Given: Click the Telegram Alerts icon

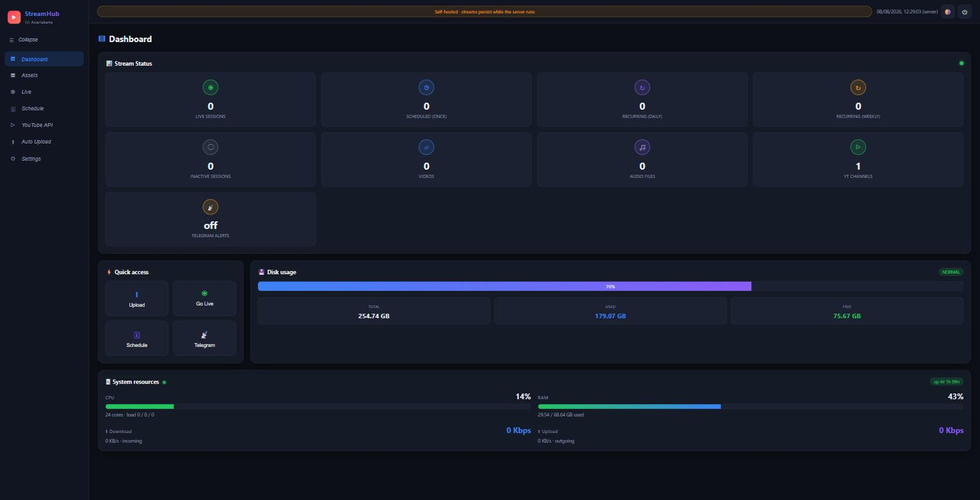Looking at the screenshot, I should pos(210,207).
